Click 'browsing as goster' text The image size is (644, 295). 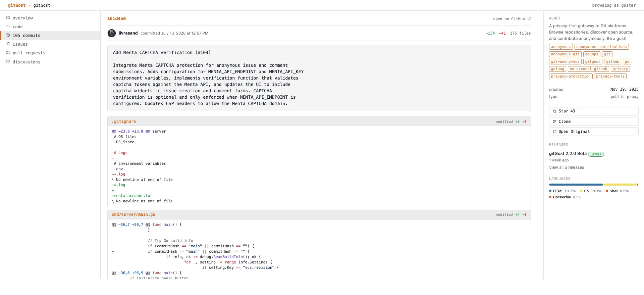coord(614,5)
